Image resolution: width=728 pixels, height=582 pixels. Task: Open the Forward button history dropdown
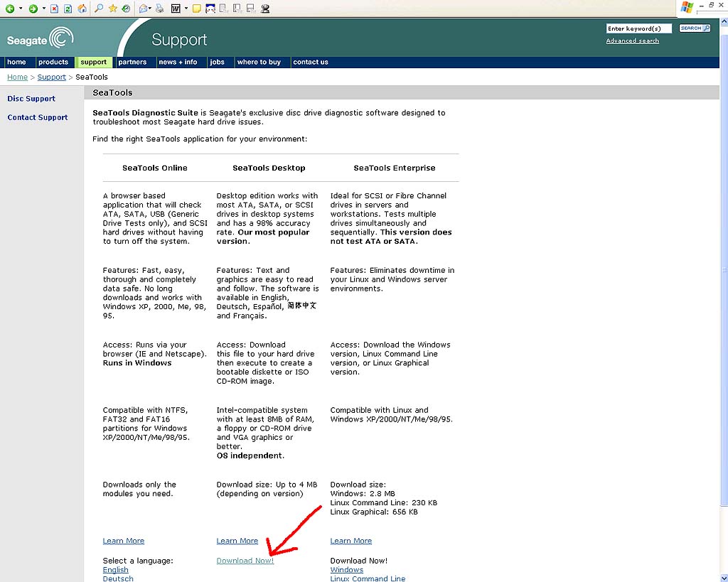pyautogui.click(x=44, y=9)
